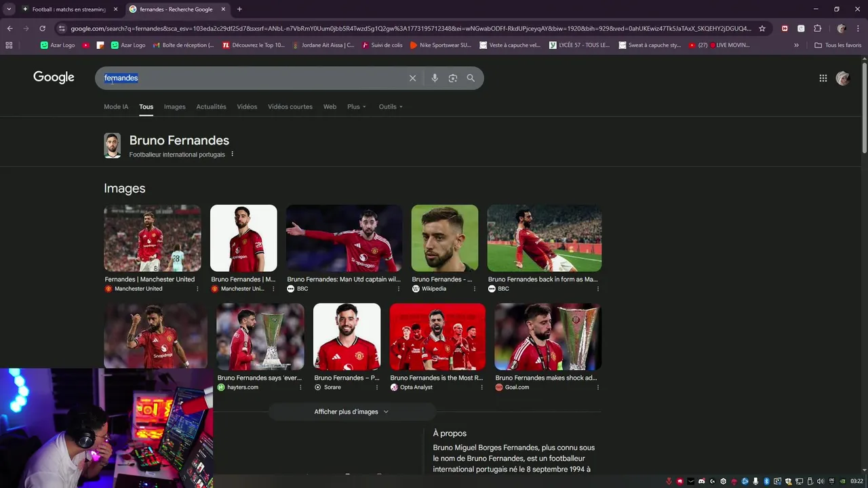This screenshot has width=868, height=488.
Task: Click the fernandes search input field
Action: pyautogui.click(x=254, y=78)
